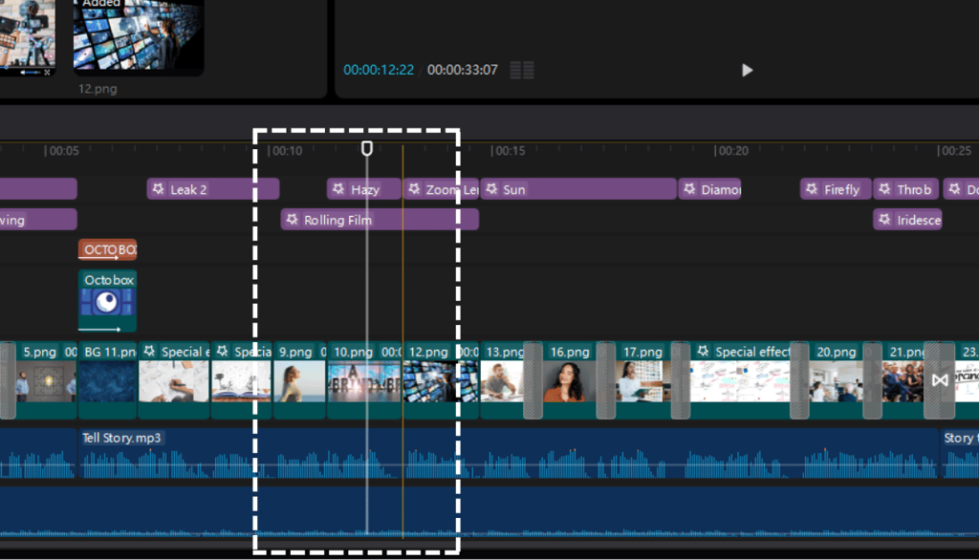The height and width of the screenshot is (560, 979).
Task: Click the 00:20 mark on the ruler
Action: tap(731, 150)
